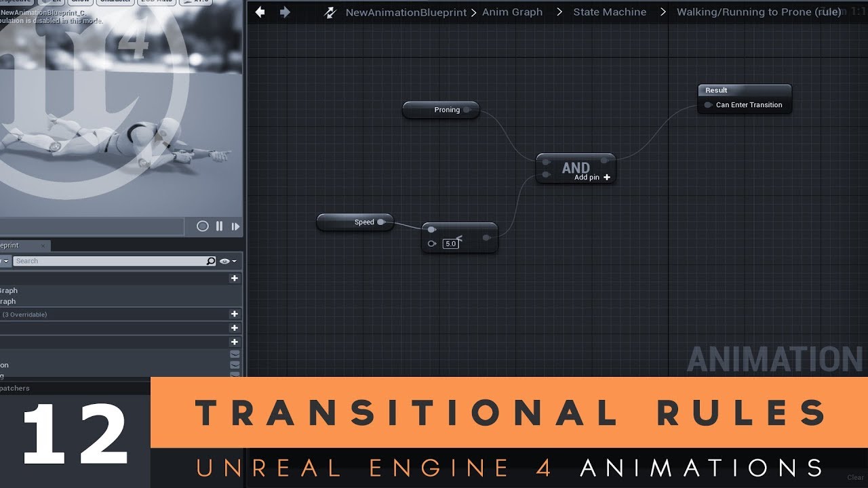
Task: Open the dropdown left of Search field
Action: 5,261
